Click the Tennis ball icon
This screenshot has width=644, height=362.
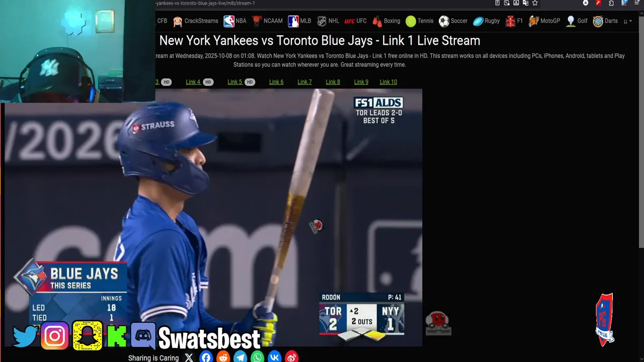point(411,21)
